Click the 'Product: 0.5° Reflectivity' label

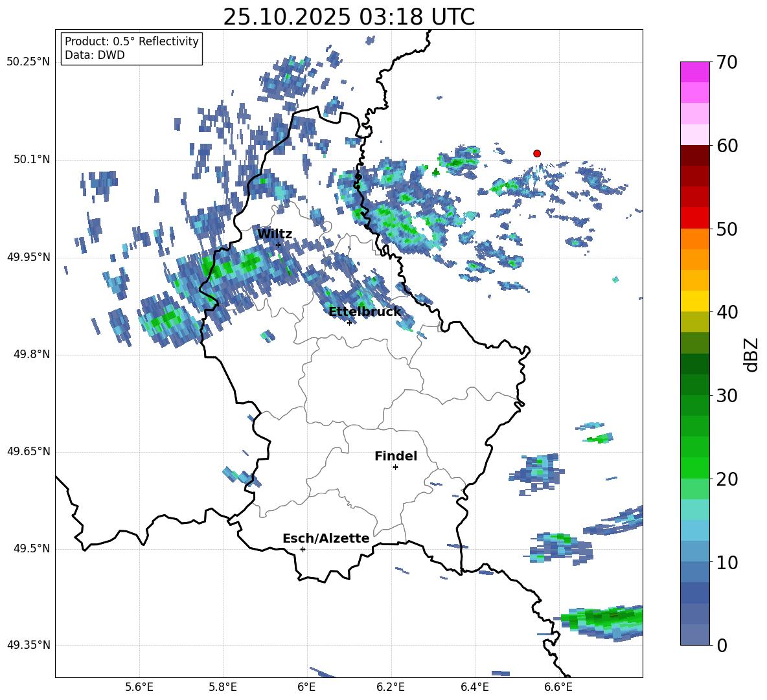(132, 41)
